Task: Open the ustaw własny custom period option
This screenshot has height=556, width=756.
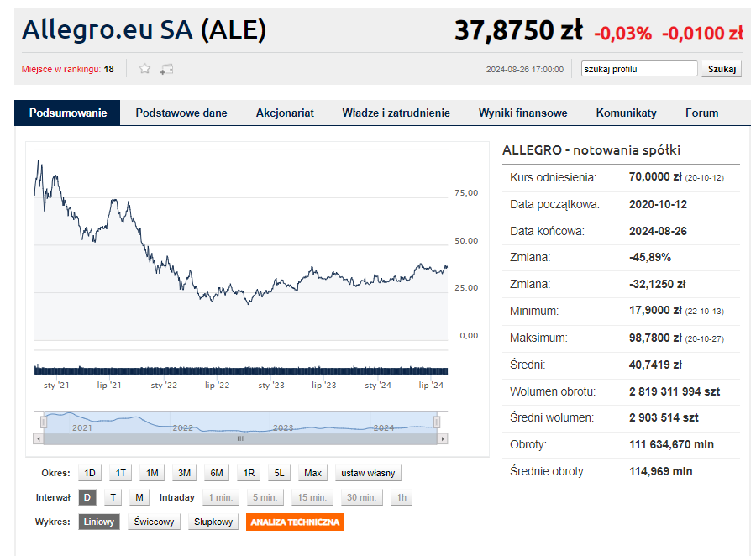Action: point(368,473)
